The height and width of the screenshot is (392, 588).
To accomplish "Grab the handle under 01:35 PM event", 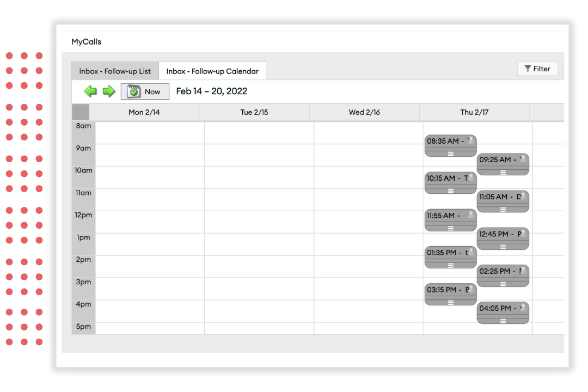I will 451,265.
